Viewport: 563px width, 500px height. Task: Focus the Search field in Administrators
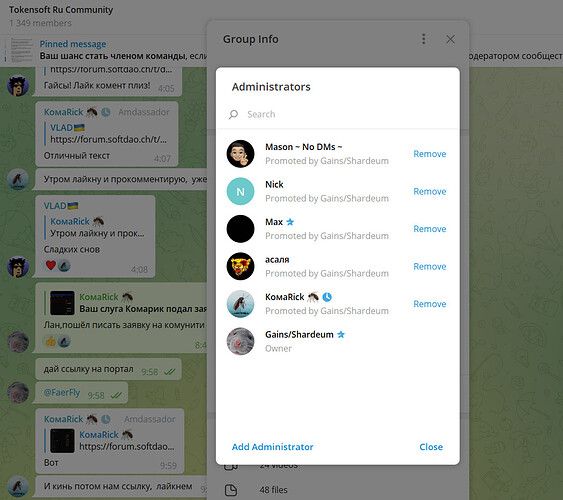[338, 114]
